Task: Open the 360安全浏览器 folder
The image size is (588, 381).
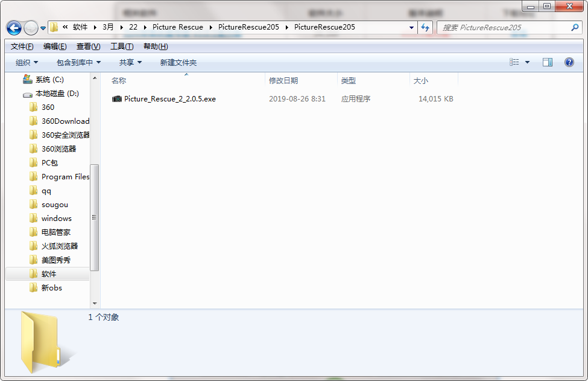Action: pyautogui.click(x=65, y=135)
